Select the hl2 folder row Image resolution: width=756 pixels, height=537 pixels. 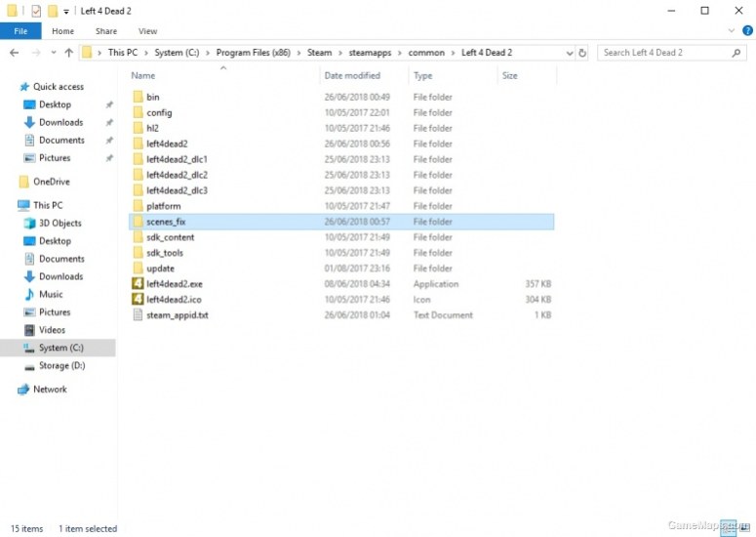(x=341, y=128)
